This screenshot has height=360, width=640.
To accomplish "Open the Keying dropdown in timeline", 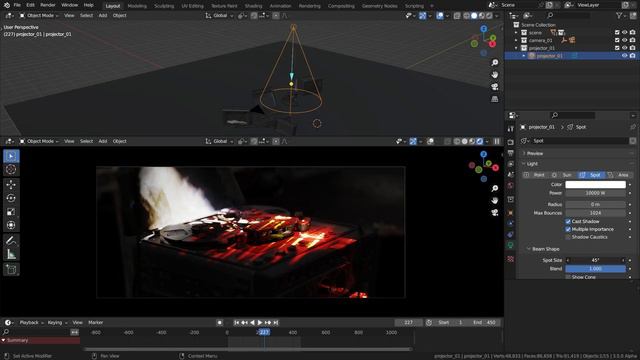I will click(57, 322).
